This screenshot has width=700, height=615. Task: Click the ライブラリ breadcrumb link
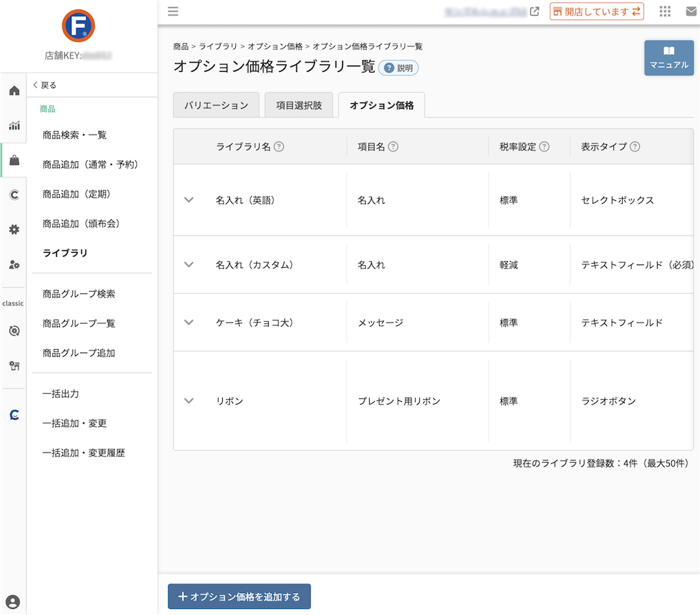click(x=218, y=46)
